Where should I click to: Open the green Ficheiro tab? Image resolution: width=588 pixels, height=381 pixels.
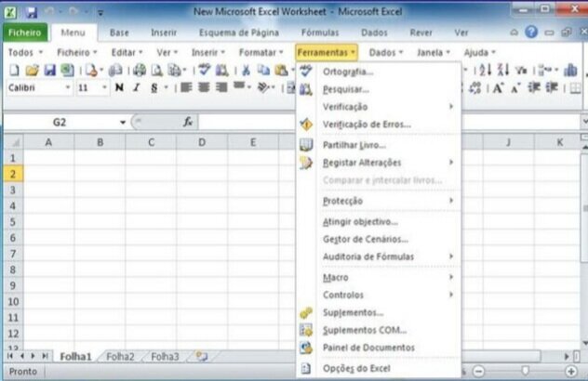[x=25, y=33]
